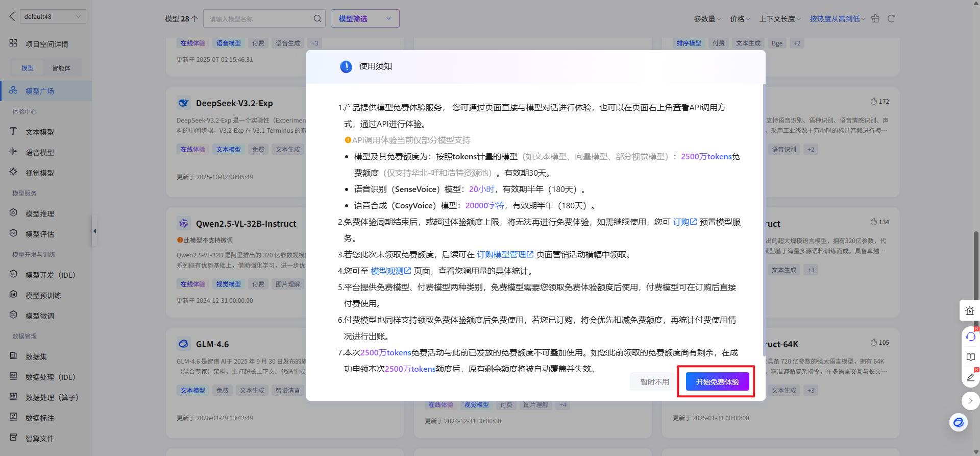Viewport: 980px width, 456px height.
Task: Open the 订购模型管理 link
Action: [505, 254]
